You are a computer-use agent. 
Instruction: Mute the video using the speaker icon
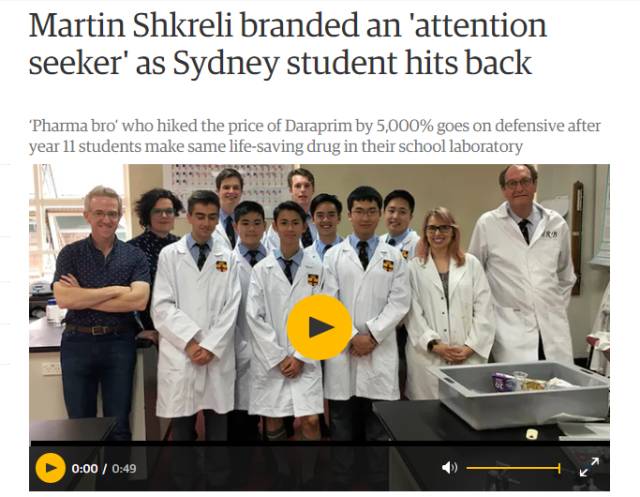coord(449,468)
